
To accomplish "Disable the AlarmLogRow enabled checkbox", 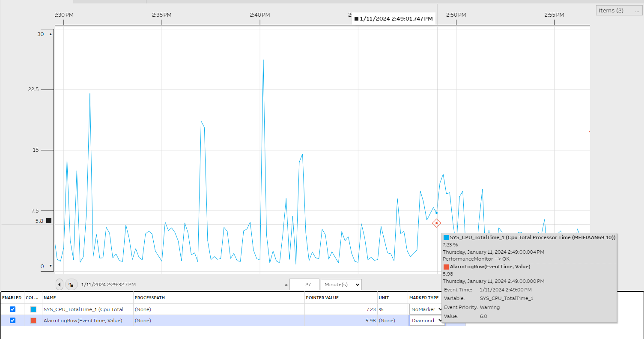I will (x=12, y=320).
